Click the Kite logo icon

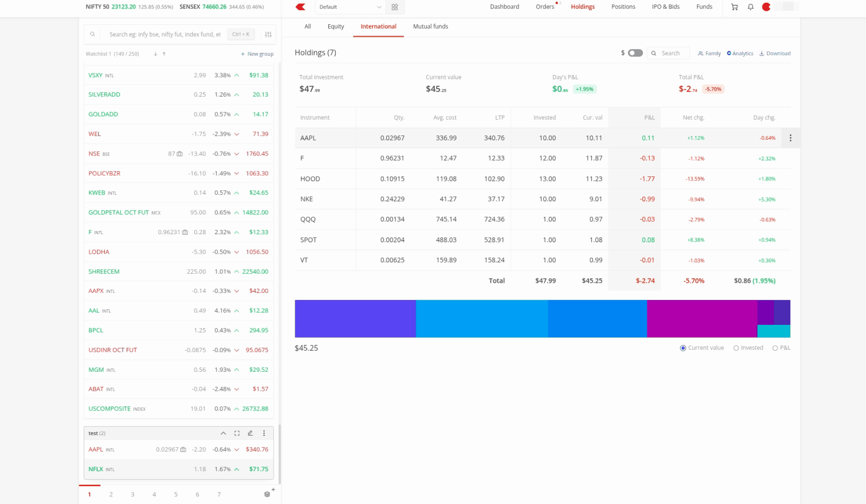pos(301,7)
